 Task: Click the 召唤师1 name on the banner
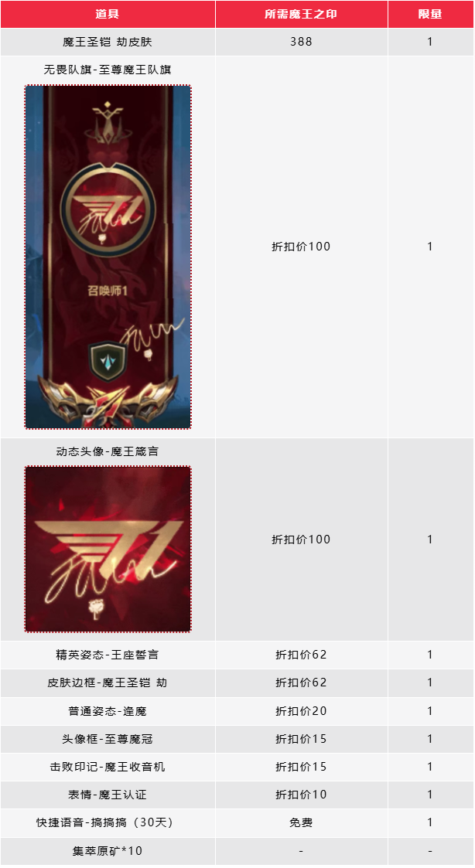pos(108,291)
